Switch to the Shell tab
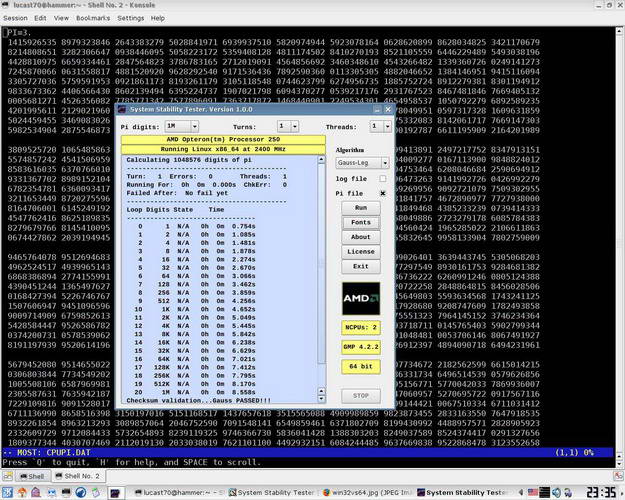Viewport: 625px width, 500px height. point(32,476)
